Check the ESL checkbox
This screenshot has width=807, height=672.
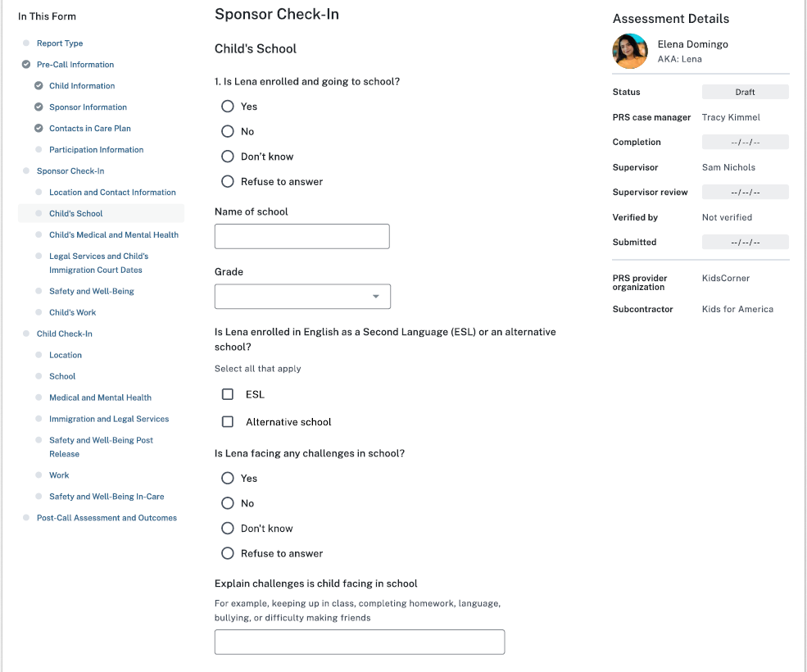click(228, 394)
